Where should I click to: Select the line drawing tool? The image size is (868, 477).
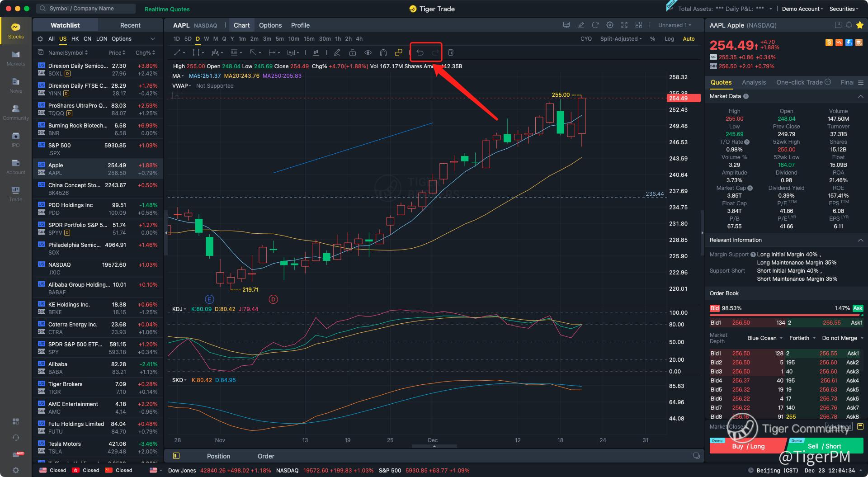pyautogui.click(x=177, y=52)
